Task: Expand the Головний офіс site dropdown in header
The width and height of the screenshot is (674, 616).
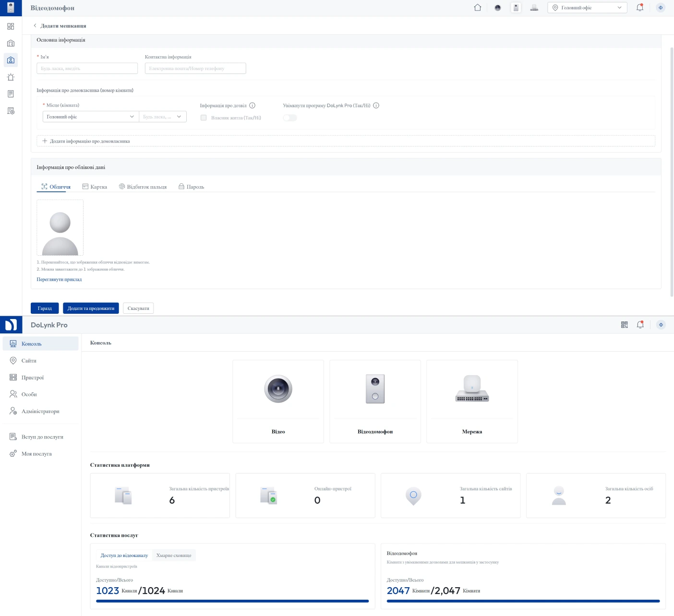Action: (587, 8)
